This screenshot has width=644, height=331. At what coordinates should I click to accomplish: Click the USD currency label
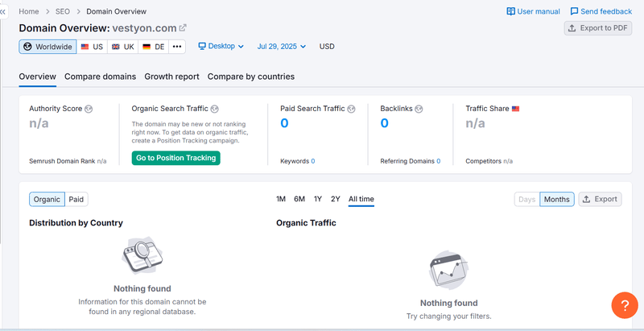click(x=327, y=47)
